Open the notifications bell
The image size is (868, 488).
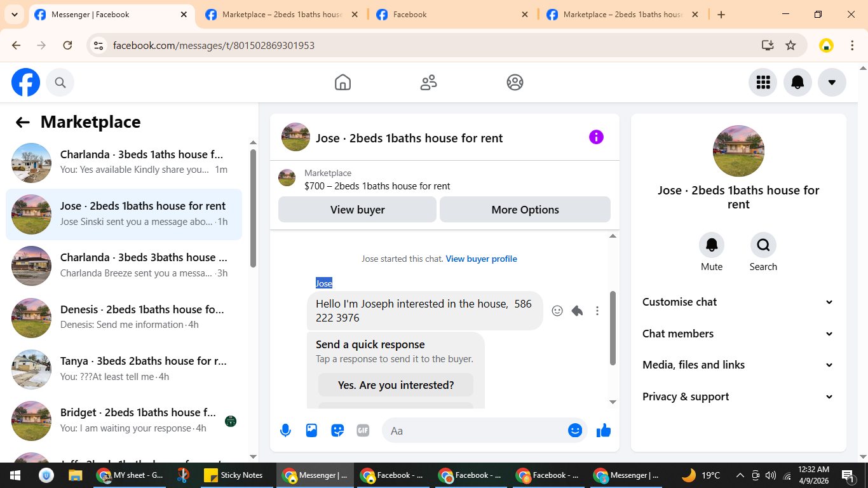coord(797,82)
